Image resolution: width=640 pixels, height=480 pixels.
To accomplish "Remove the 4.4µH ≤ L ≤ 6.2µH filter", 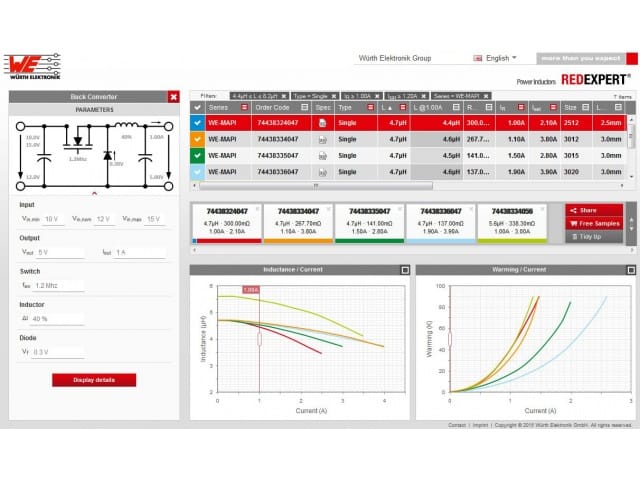I will pos(284,96).
